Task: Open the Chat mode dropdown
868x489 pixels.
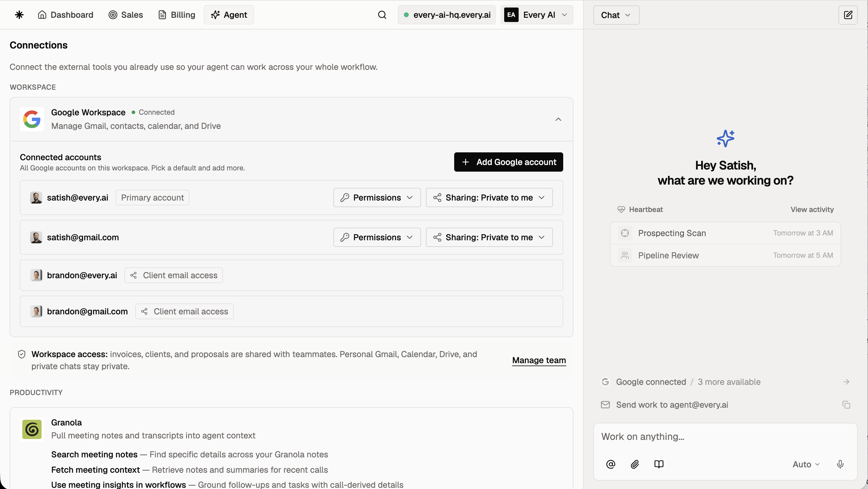Action: [616, 15]
